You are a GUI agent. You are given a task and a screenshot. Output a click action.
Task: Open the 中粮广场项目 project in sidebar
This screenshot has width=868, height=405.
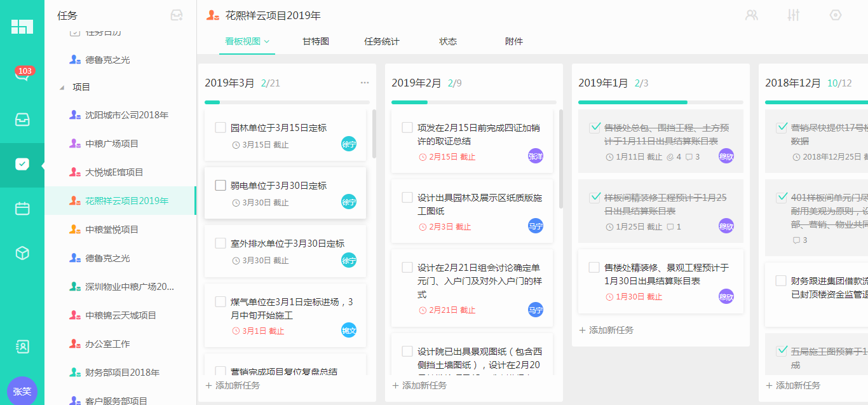pyautogui.click(x=112, y=144)
